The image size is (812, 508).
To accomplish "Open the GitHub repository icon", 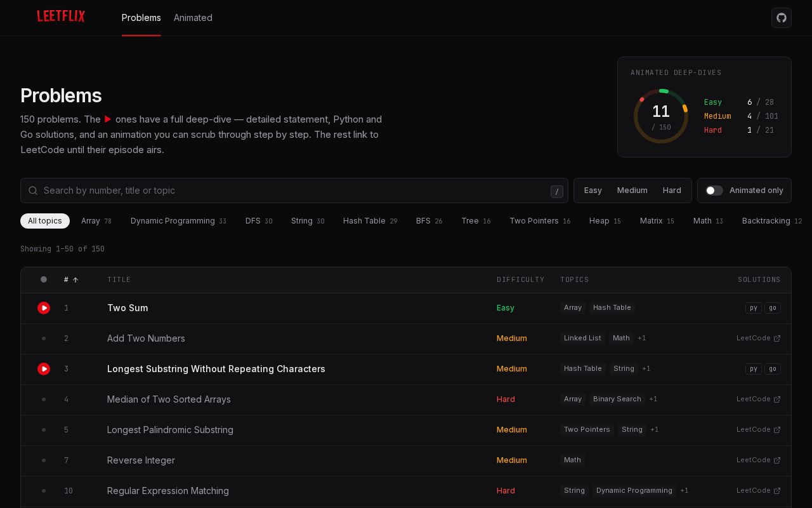I will tap(782, 18).
